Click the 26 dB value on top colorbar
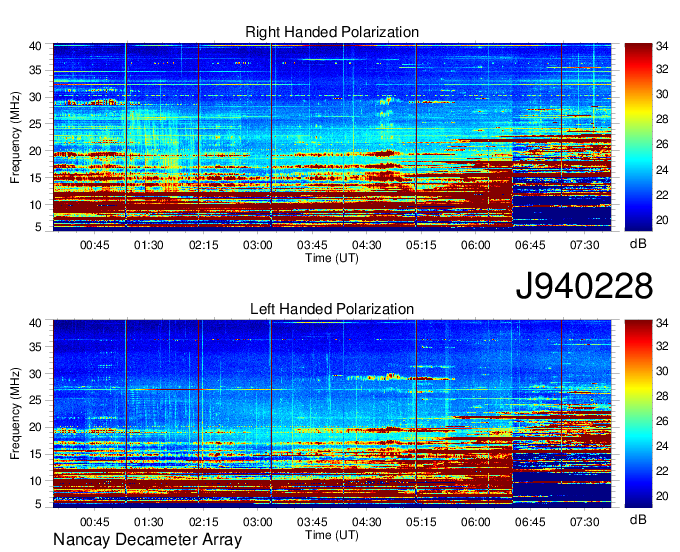The height and width of the screenshot is (552, 680). click(662, 144)
